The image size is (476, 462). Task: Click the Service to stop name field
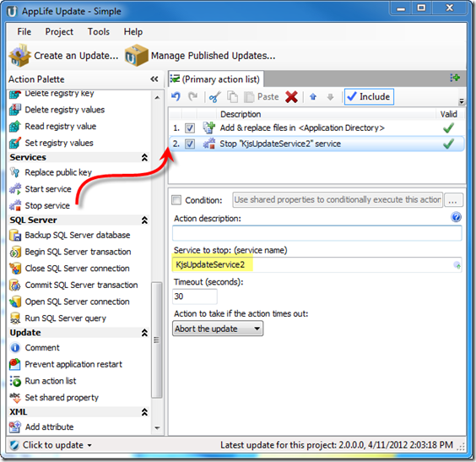[x=317, y=265]
